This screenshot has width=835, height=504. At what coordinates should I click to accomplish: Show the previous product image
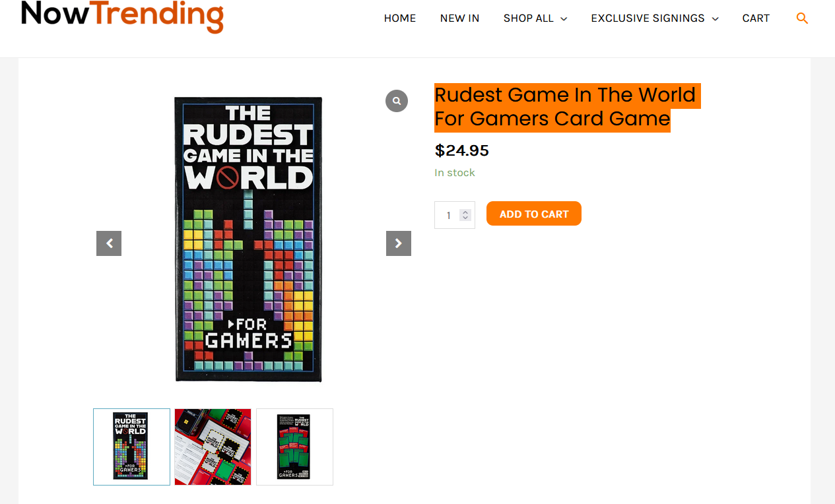tap(109, 243)
